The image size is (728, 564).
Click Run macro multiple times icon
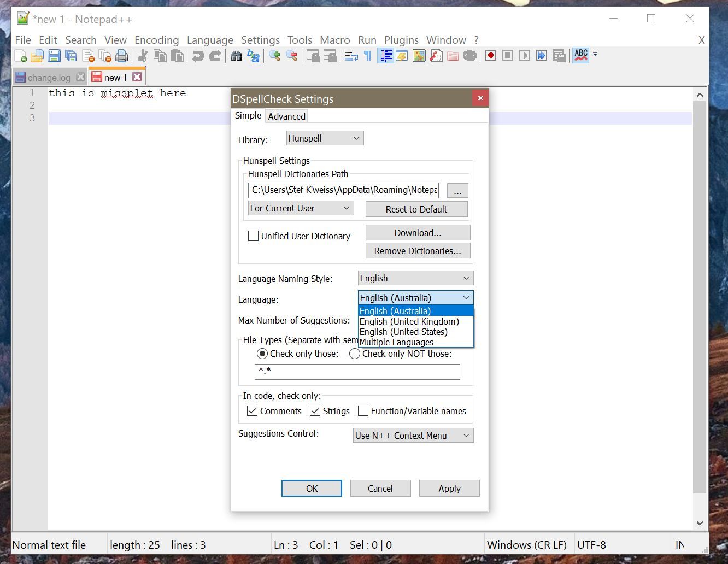point(542,56)
